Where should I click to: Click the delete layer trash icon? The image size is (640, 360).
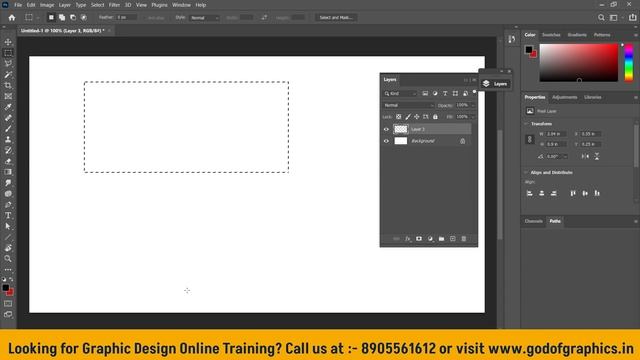click(x=464, y=239)
